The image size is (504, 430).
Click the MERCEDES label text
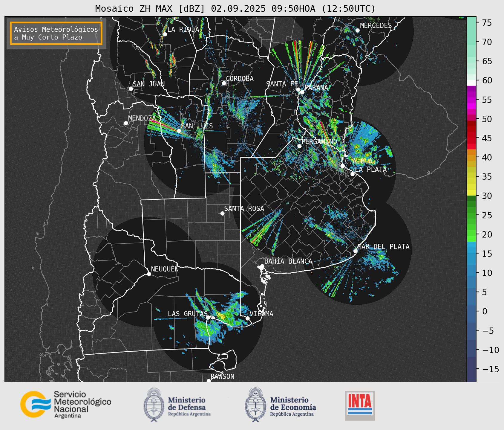pos(376,26)
